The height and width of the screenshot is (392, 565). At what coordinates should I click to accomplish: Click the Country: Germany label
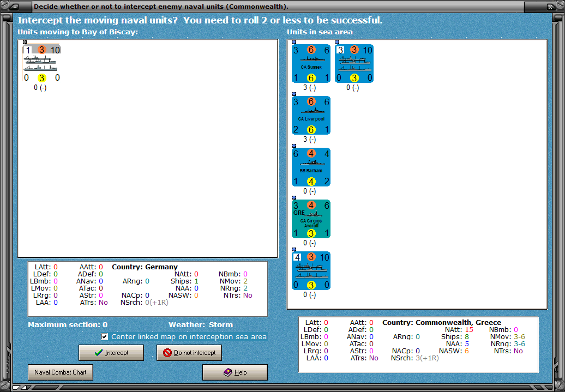[145, 267]
